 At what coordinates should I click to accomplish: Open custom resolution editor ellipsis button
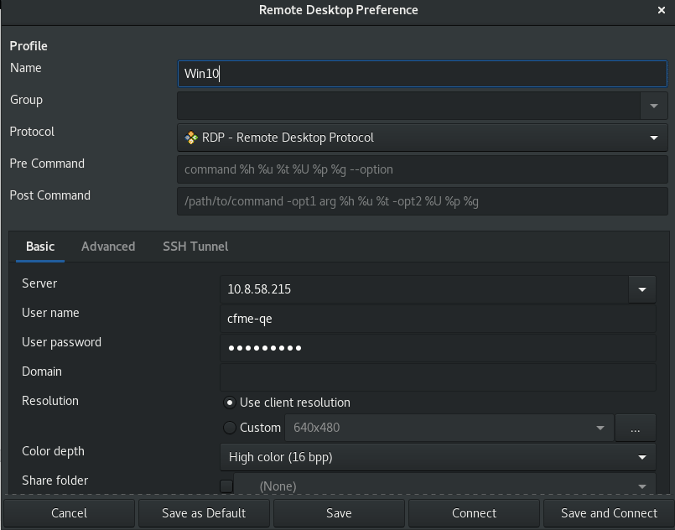click(x=635, y=428)
